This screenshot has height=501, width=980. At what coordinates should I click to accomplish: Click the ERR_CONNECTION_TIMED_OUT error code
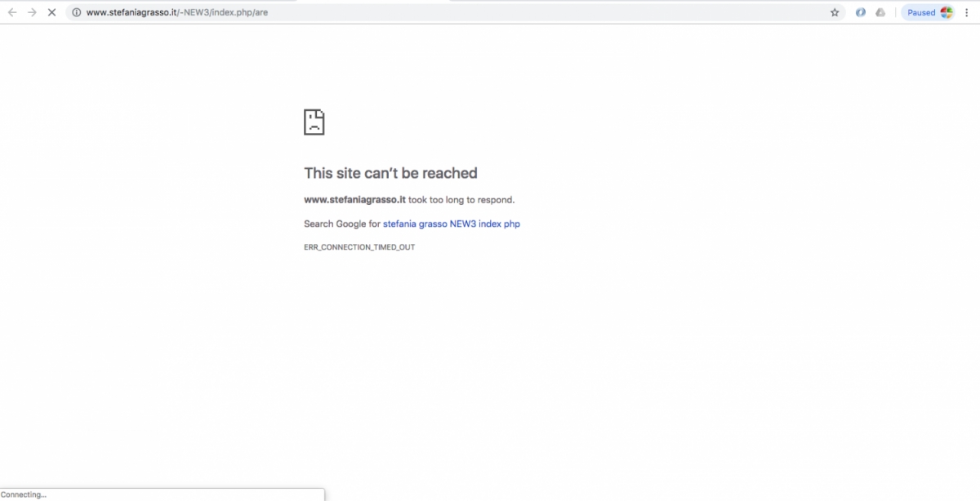coord(359,247)
